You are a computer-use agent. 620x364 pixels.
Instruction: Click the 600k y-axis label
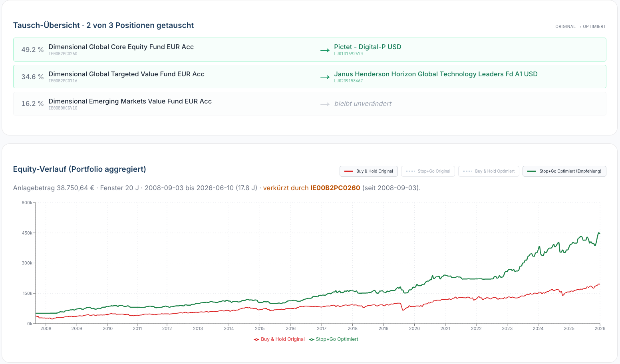27,203
